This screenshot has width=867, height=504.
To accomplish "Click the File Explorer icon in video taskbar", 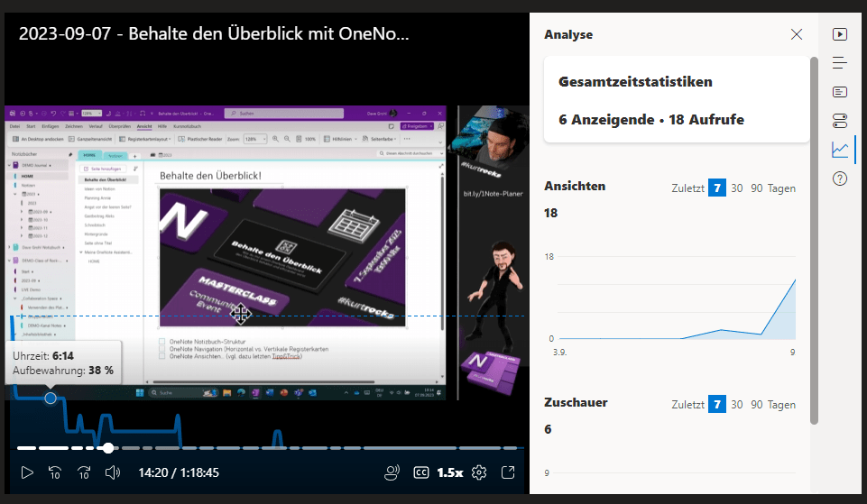I will [x=226, y=393].
